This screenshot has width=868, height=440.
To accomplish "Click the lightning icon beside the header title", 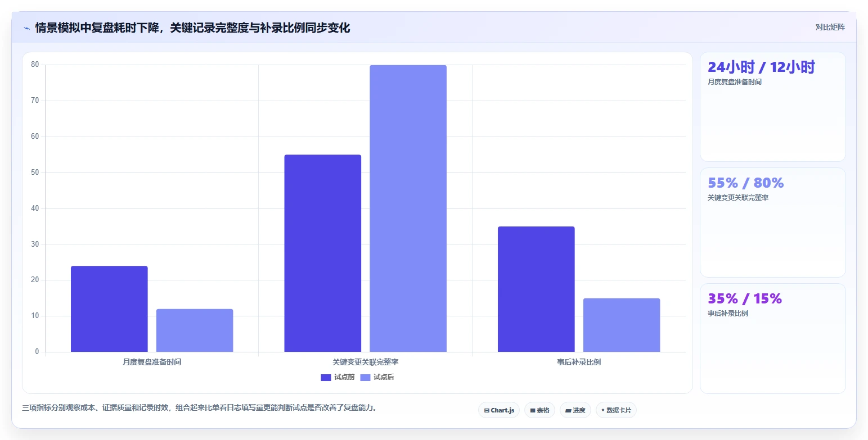I will click(26, 28).
